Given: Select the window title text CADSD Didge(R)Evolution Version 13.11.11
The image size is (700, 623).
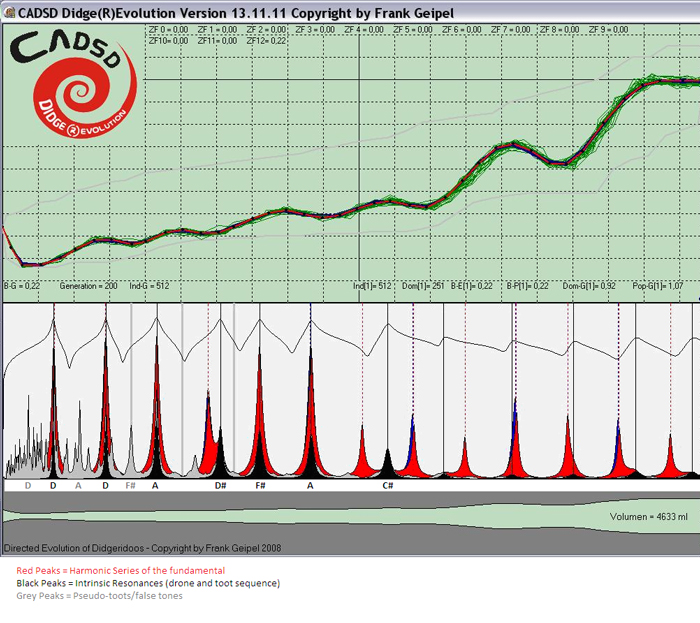Looking at the screenshot, I should pos(153,13).
